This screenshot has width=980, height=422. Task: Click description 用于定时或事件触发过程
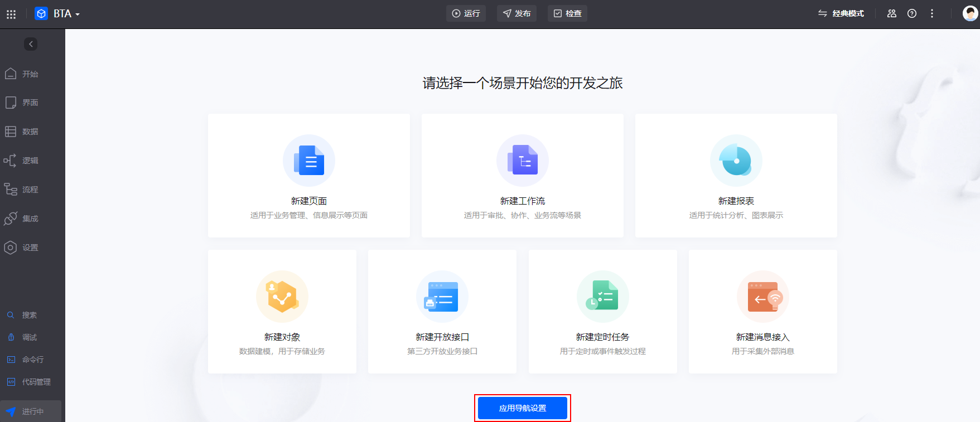(x=603, y=351)
